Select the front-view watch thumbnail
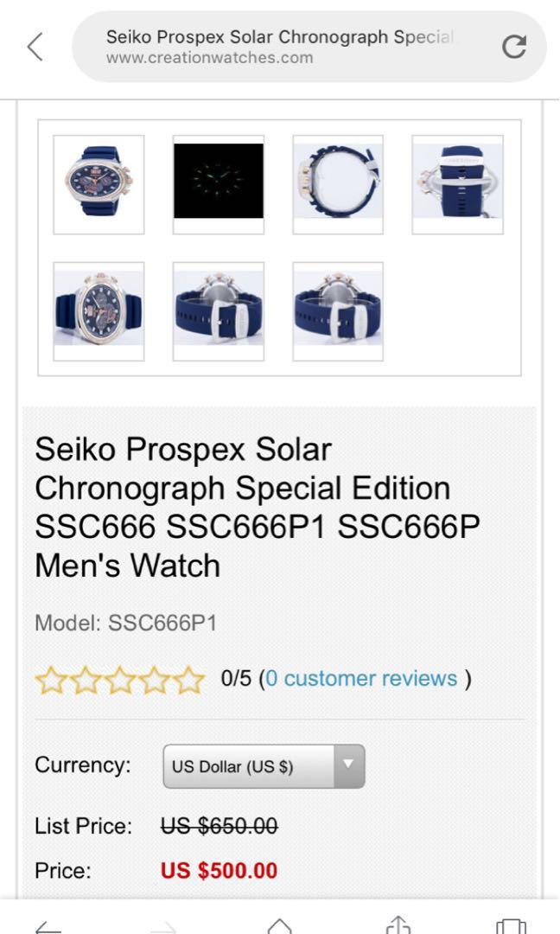Viewport: 560px width, 934px height. 99,184
